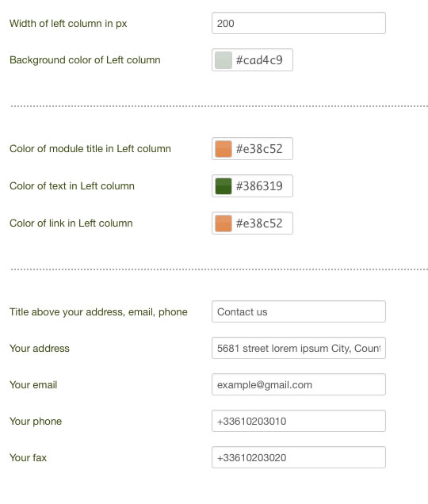The height and width of the screenshot is (504, 428).
Task: Click the 'Your fax' label
Action: tap(28, 458)
